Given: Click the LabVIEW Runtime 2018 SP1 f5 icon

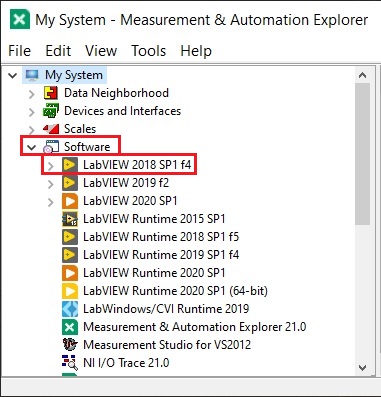Looking at the screenshot, I should click(70, 237).
